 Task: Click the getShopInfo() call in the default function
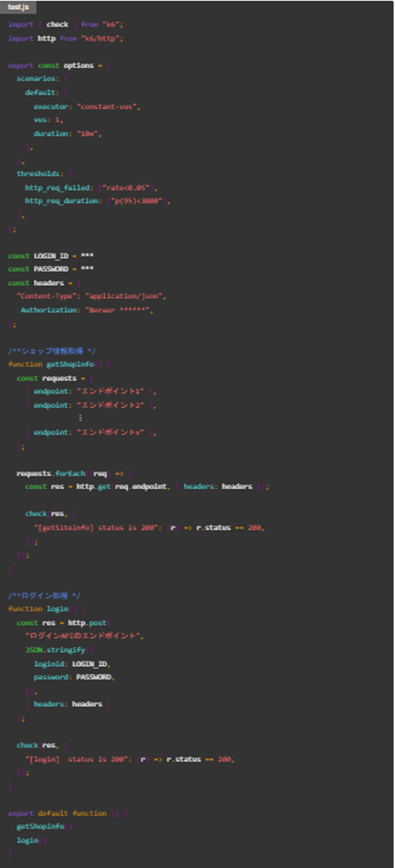[x=44, y=827]
